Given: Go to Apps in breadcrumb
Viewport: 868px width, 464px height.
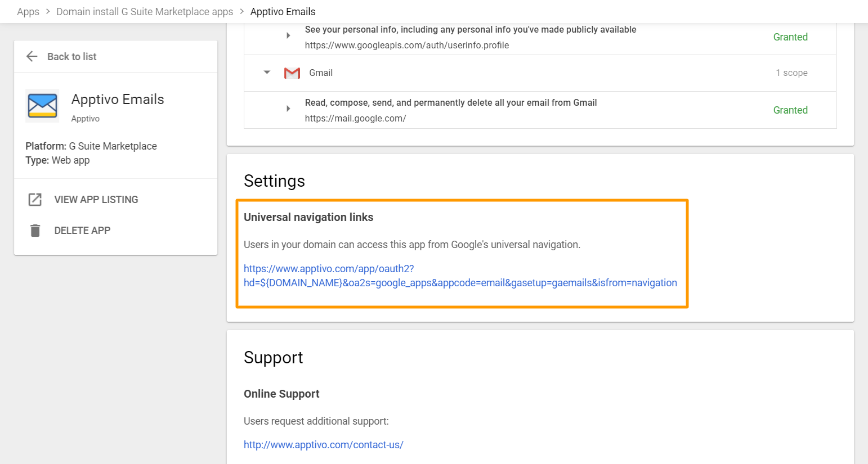Looking at the screenshot, I should (x=28, y=12).
